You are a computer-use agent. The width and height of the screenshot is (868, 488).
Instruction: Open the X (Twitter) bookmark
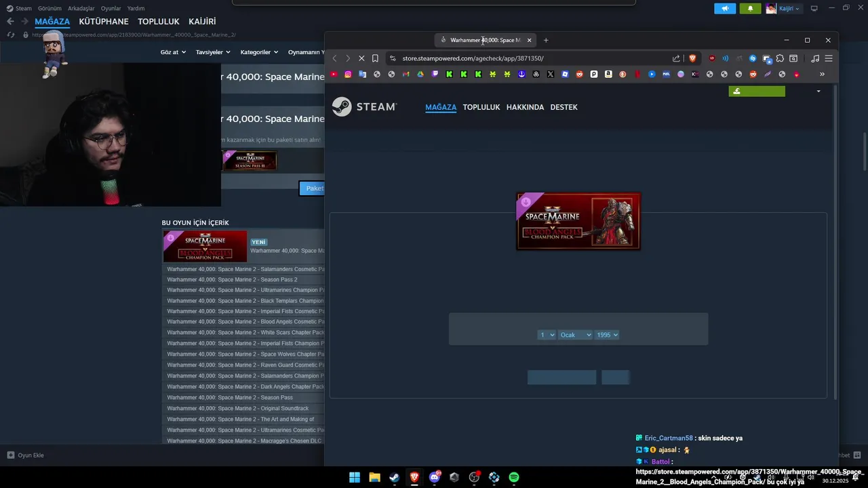point(550,75)
